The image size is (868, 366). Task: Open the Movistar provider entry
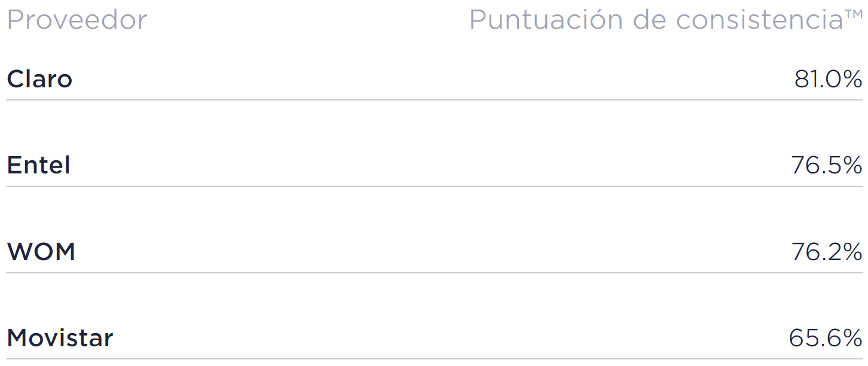coord(60,338)
